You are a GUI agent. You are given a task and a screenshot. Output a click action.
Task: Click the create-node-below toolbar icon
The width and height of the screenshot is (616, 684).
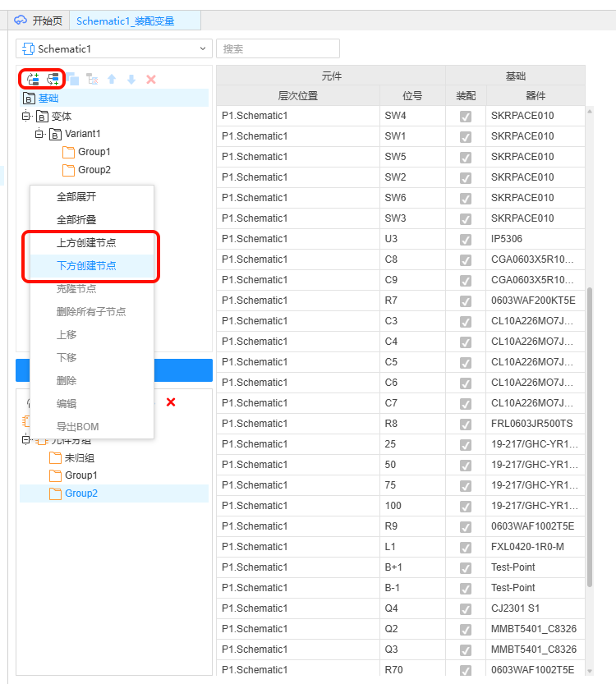point(53,79)
